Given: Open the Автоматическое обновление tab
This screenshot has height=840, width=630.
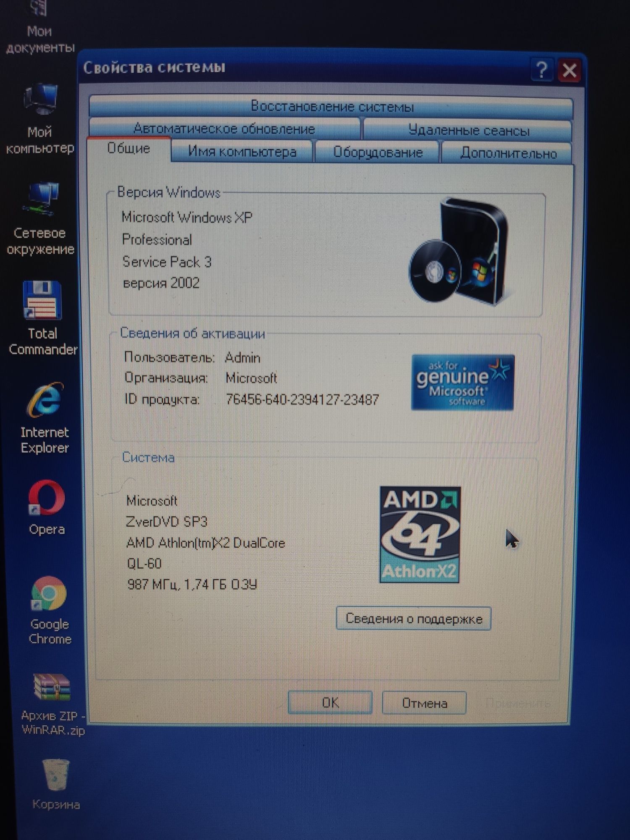Looking at the screenshot, I should click(x=224, y=129).
